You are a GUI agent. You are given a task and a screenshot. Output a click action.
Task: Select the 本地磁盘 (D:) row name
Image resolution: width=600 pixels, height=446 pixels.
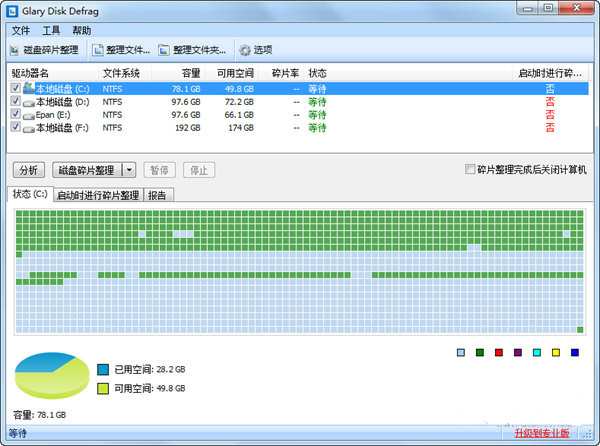click(x=62, y=102)
